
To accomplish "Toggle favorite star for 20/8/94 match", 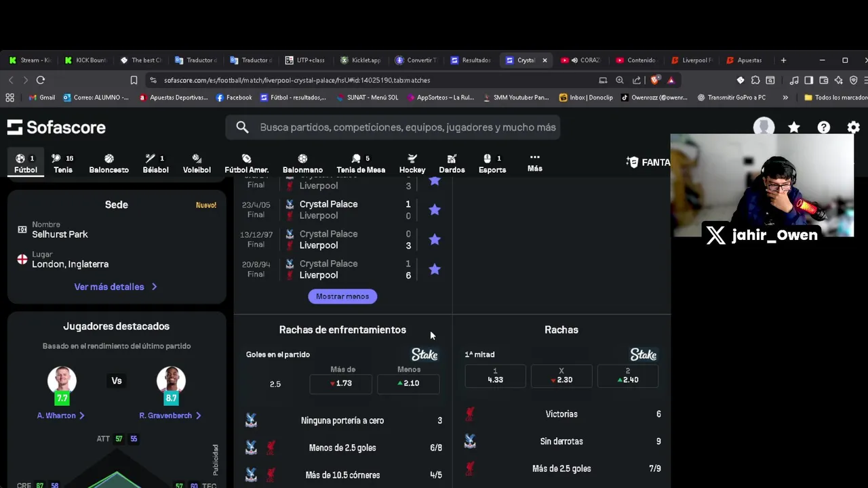I will (x=435, y=269).
